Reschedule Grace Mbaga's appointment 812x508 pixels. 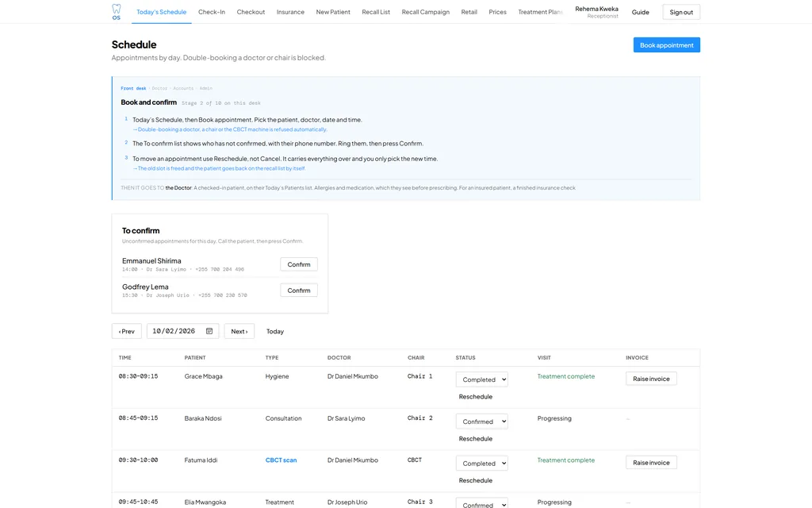pyautogui.click(x=476, y=397)
